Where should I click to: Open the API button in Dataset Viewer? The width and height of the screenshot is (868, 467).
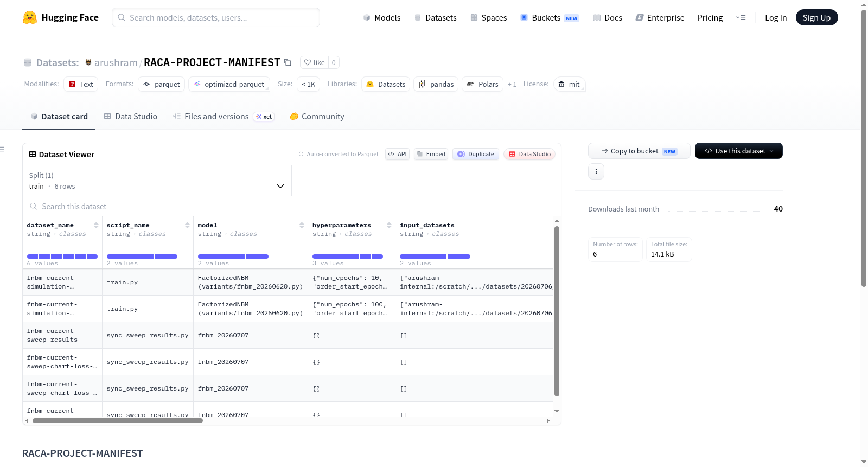click(397, 154)
